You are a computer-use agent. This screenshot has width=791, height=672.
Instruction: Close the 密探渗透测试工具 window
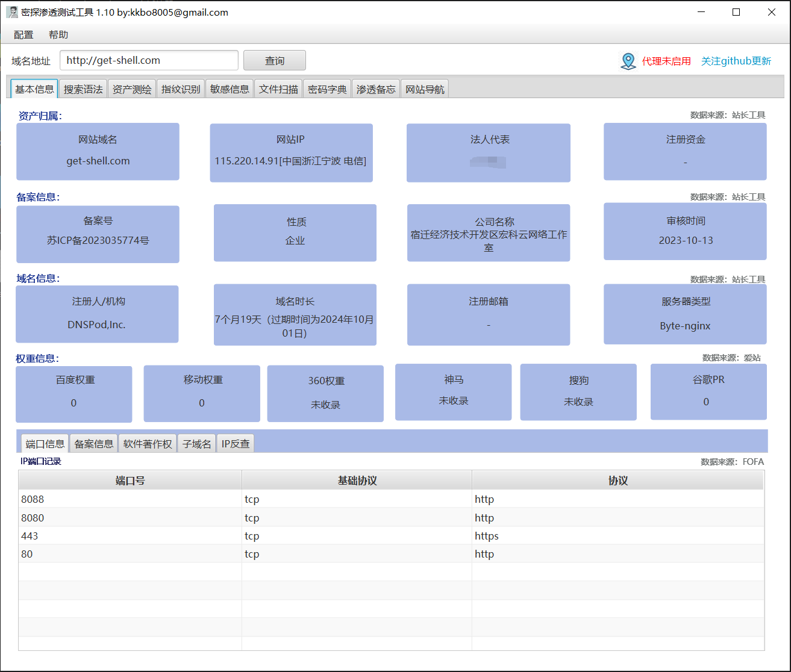[x=772, y=12]
